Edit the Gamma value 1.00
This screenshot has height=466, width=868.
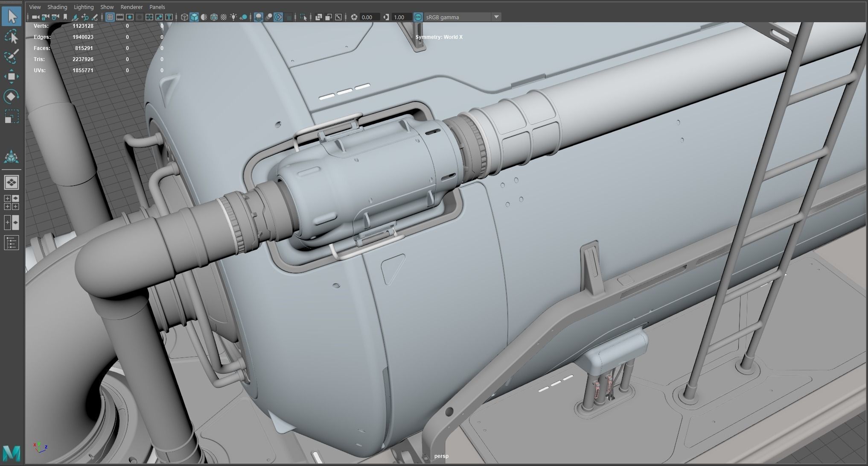pyautogui.click(x=402, y=17)
